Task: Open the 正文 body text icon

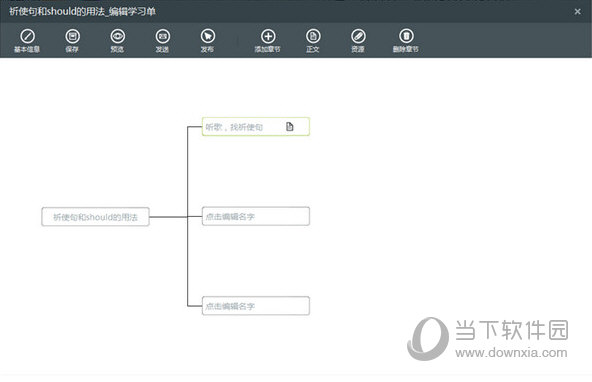Action: pos(313,36)
